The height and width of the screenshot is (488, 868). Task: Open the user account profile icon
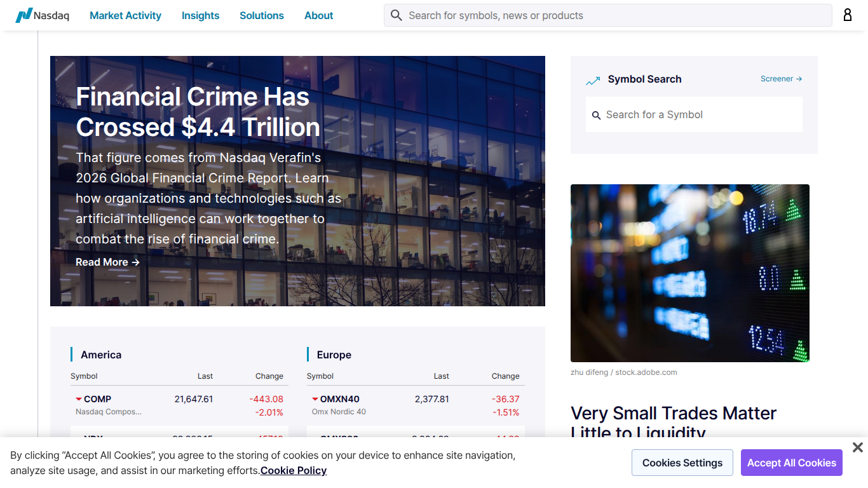(x=848, y=15)
